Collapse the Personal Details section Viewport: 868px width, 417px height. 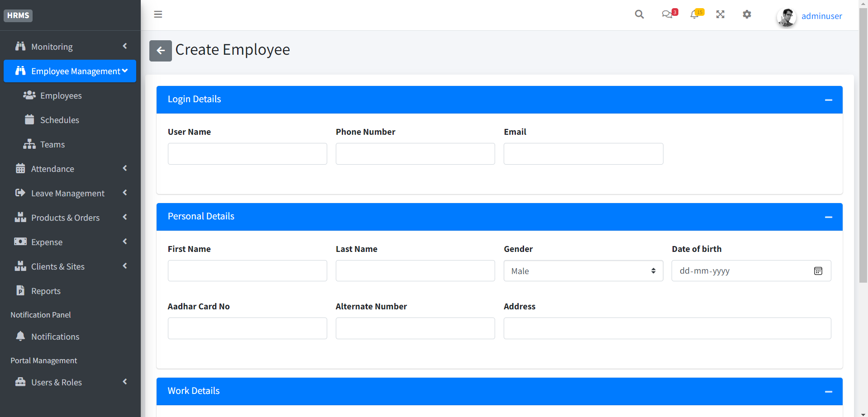pos(829,217)
